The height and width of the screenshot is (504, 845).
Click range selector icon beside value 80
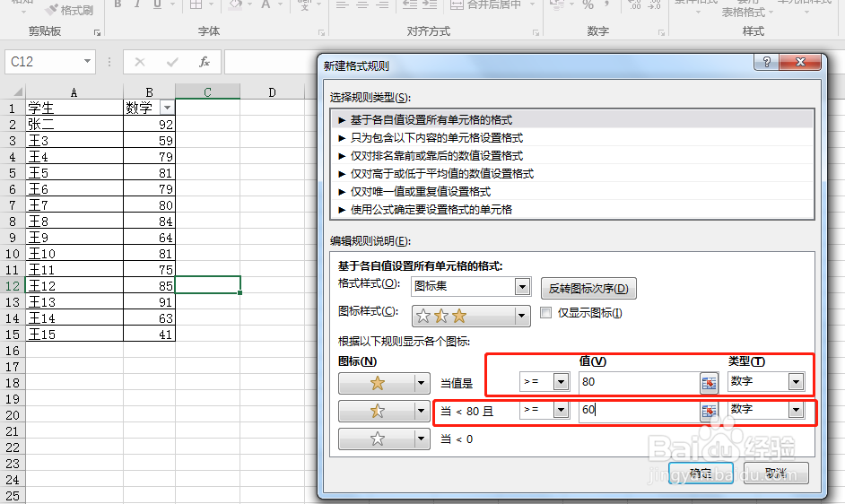coord(709,383)
